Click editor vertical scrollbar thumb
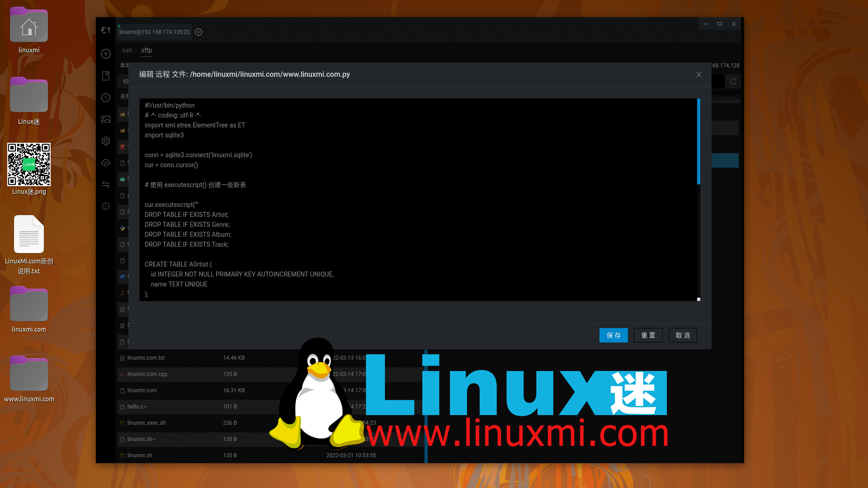 [x=698, y=141]
